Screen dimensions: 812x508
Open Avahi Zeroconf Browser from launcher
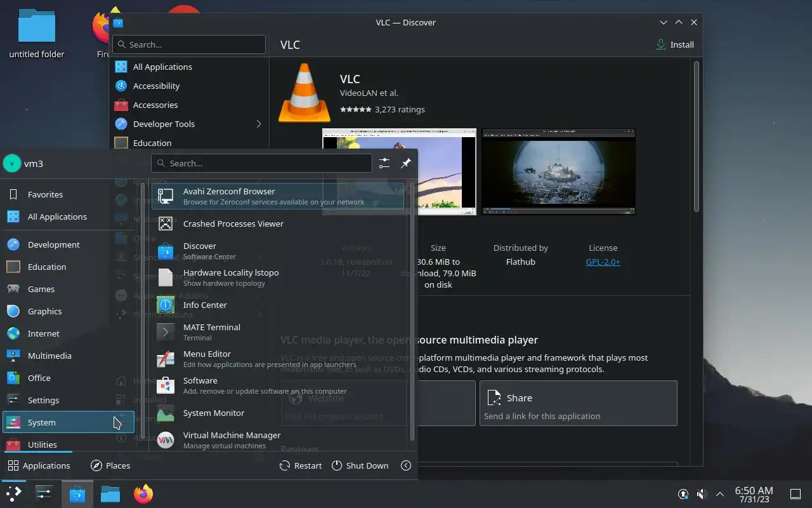coord(277,196)
